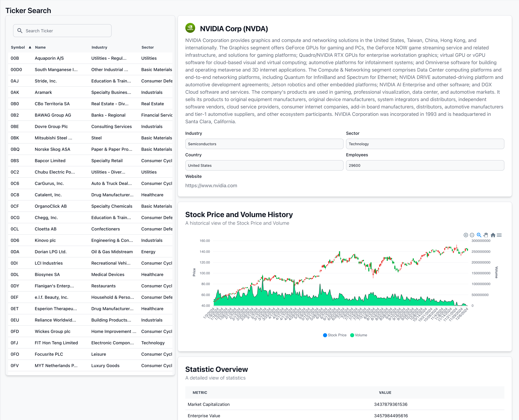Click the Enterprise Value figure 3457984495616

pos(391,416)
